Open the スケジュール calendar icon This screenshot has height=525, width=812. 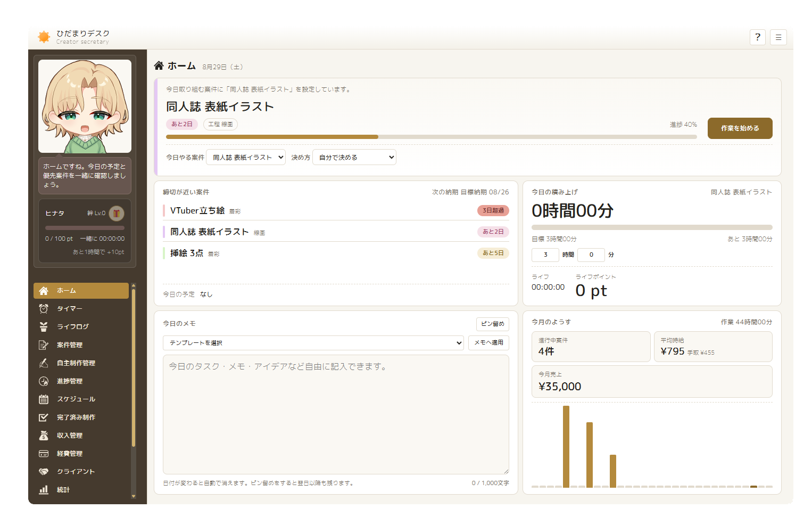44,399
